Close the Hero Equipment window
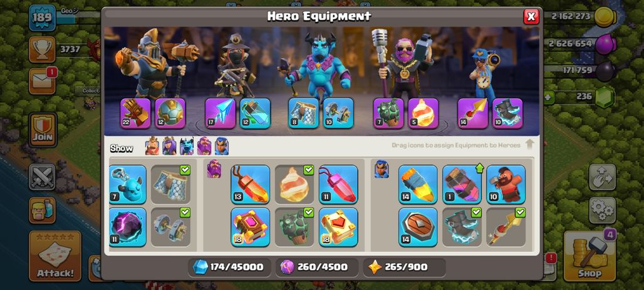The width and height of the screenshot is (644, 290). pyautogui.click(x=531, y=16)
